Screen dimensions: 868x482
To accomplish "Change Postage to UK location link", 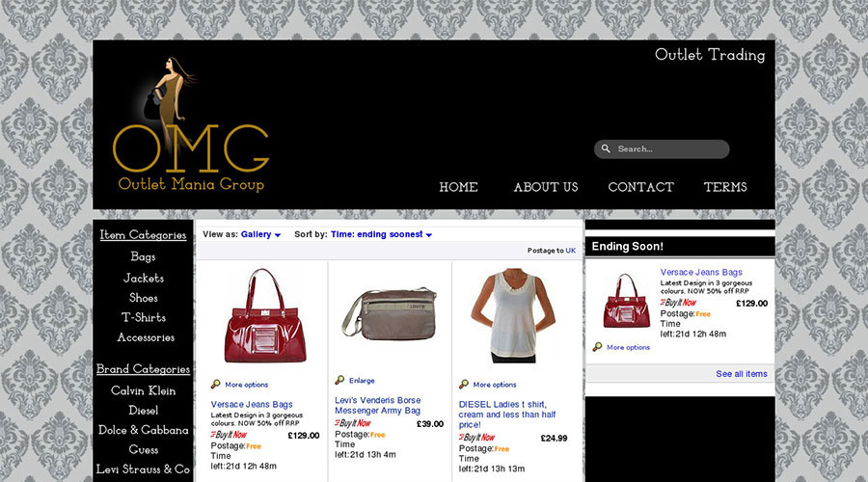I will [570, 251].
